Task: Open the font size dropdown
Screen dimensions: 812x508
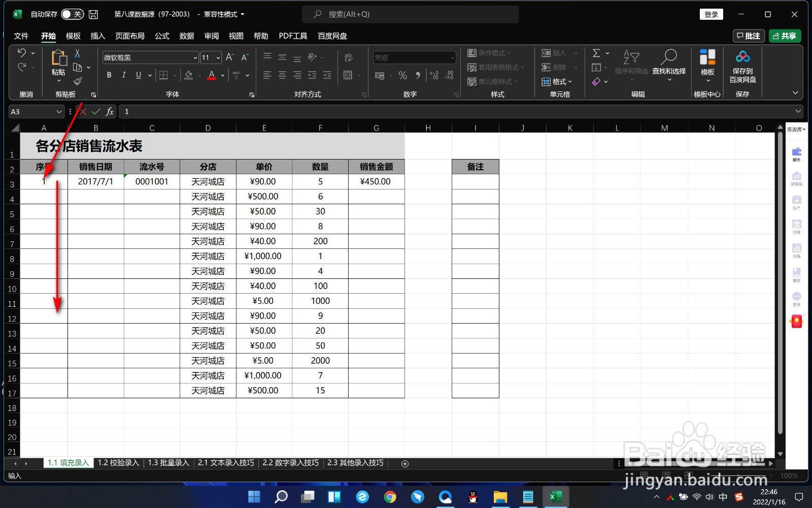Action: click(218, 58)
